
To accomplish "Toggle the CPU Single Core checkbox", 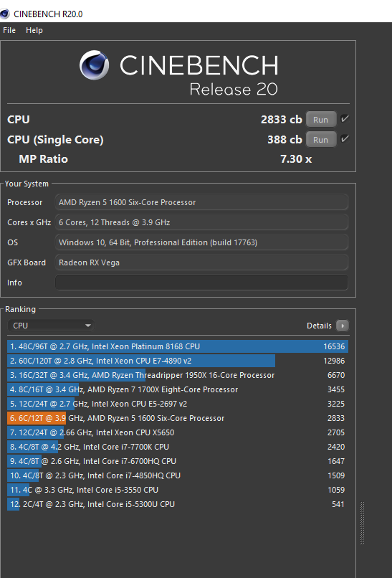I will [x=345, y=139].
